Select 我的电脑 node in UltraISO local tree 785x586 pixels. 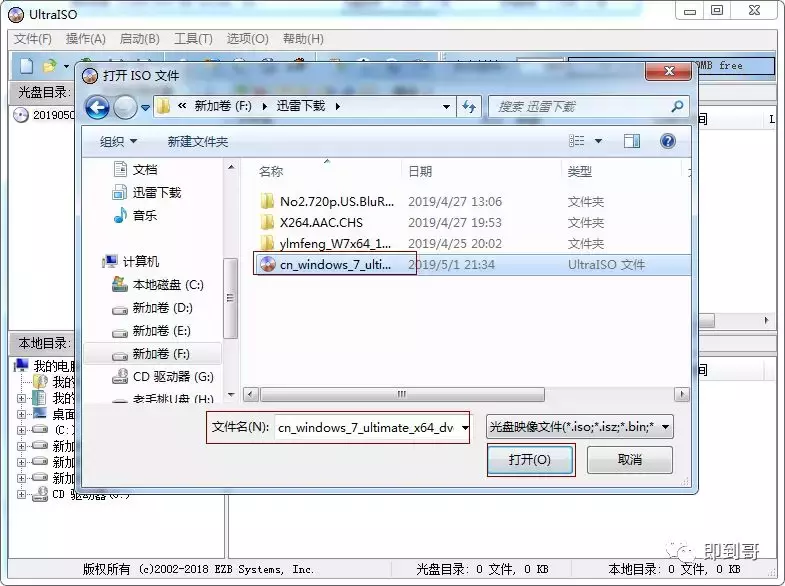click(45, 366)
